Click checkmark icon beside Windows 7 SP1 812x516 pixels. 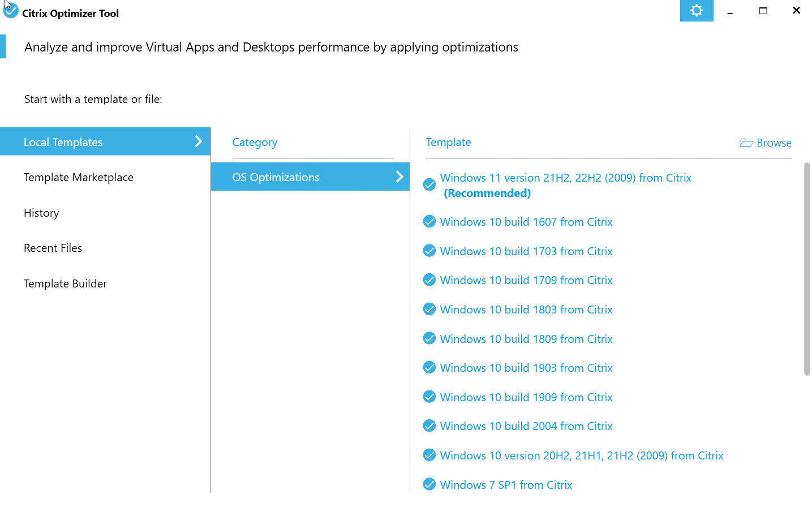pyautogui.click(x=429, y=484)
